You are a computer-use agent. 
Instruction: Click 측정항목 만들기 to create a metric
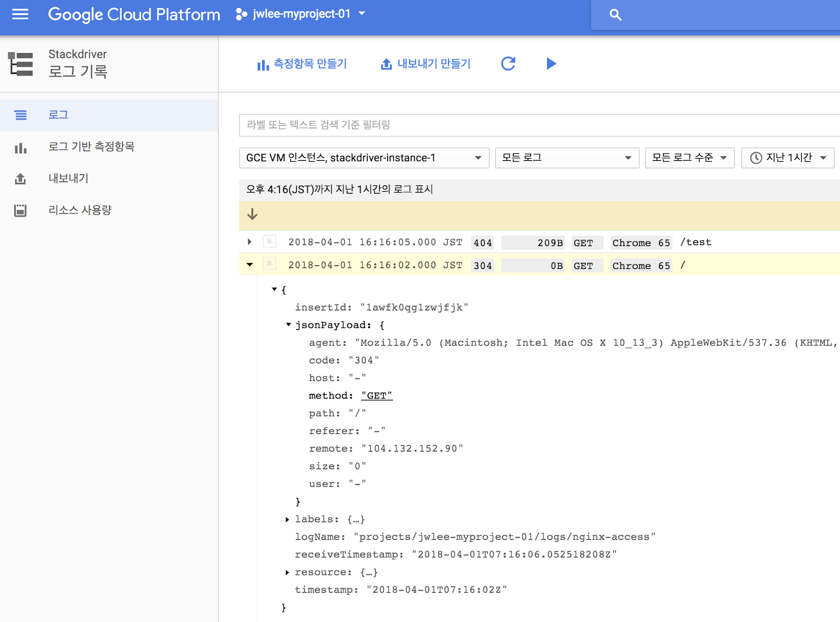(x=302, y=64)
